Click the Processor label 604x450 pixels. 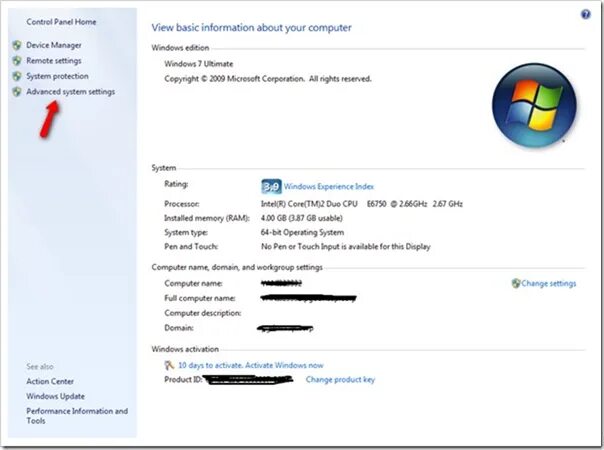click(182, 204)
